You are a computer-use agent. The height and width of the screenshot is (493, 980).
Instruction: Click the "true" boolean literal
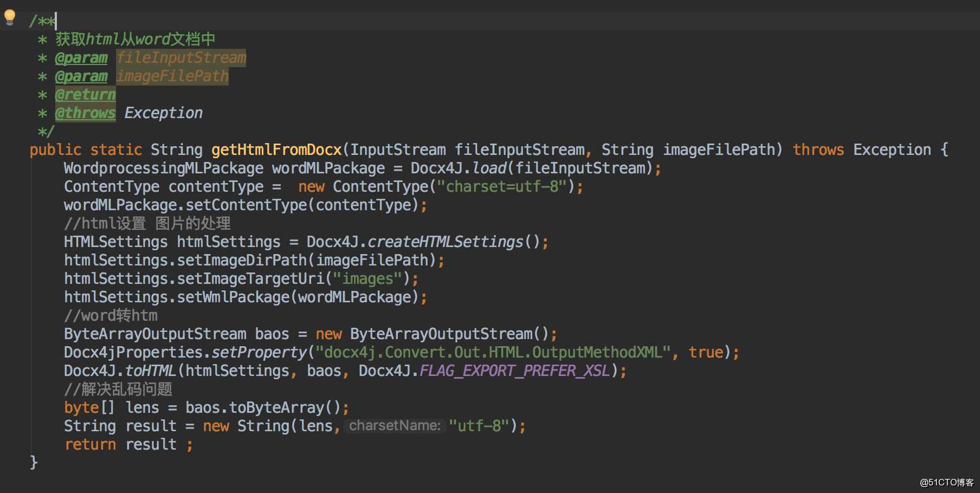pyautogui.click(x=706, y=352)
